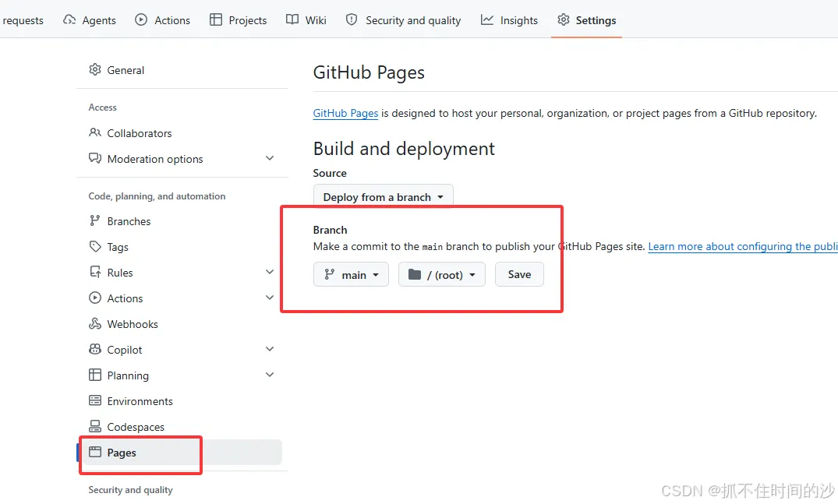Click the Environments server icon
Screen dimensions: 838x504
point(94,400)
